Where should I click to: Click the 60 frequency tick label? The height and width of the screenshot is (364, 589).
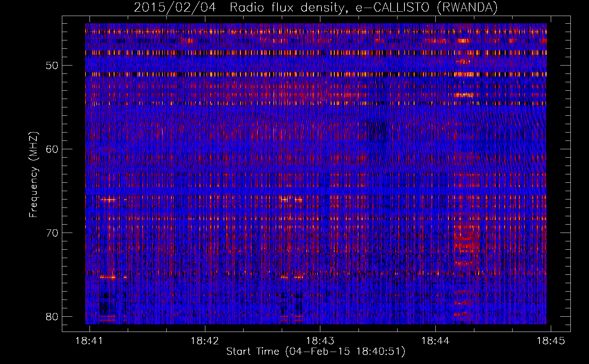[x=52, y=149]
